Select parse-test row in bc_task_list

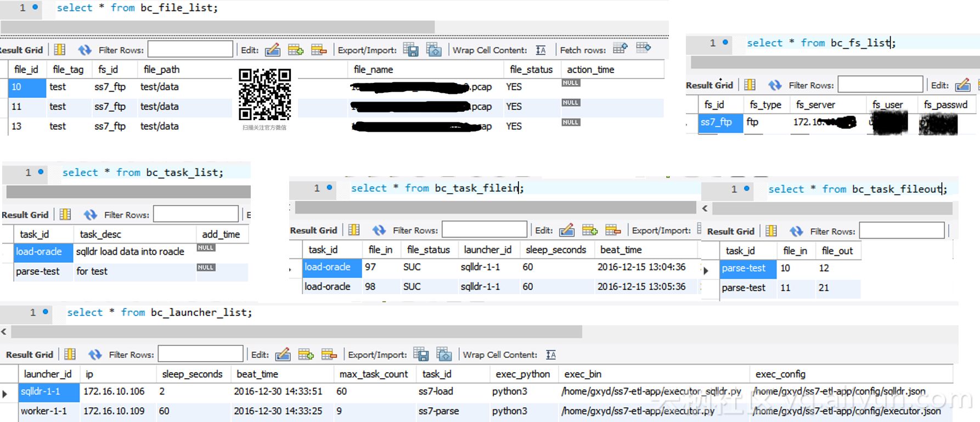[131, 272]
